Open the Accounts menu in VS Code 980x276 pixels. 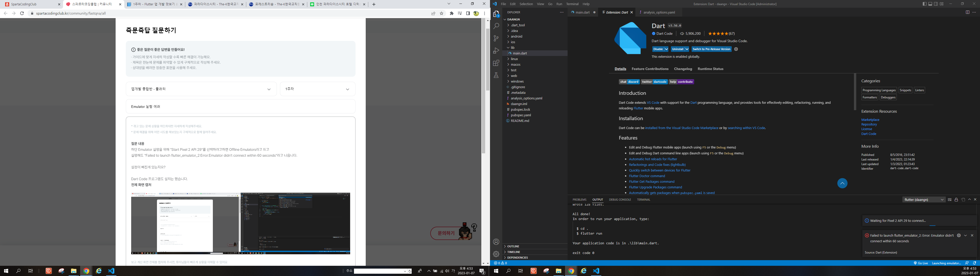[496, 242]
